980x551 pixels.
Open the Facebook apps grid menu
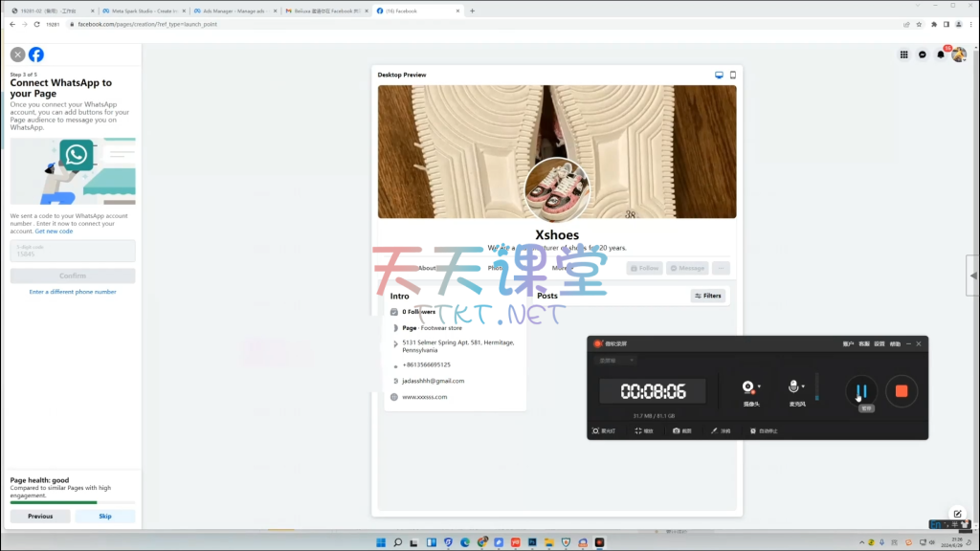click(x=904, y=55)
